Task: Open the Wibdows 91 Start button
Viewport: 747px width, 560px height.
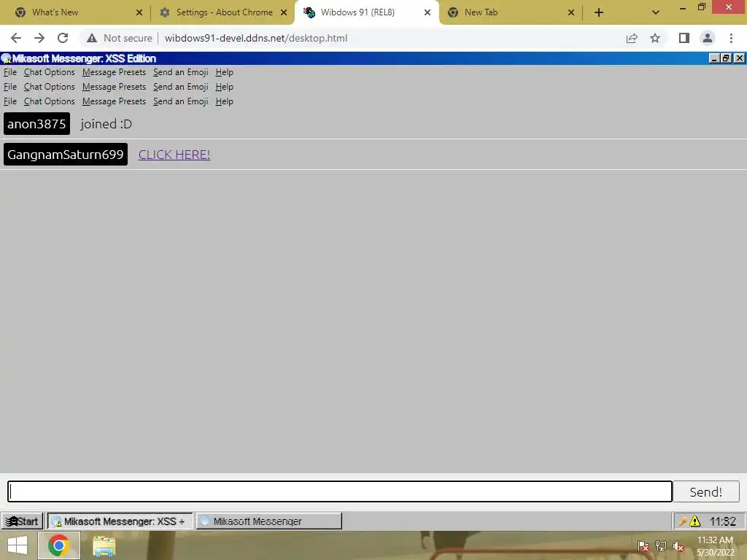Action: [22, 521]
